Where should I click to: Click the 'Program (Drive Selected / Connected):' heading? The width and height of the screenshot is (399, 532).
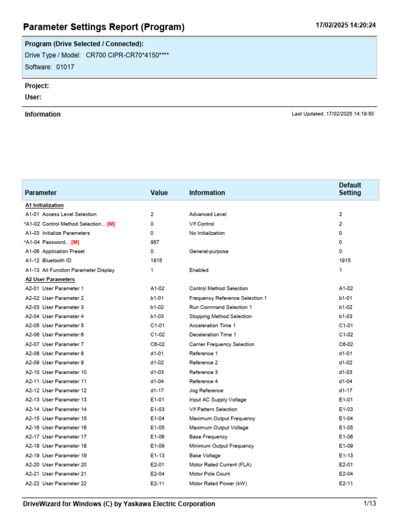click(84, 44)
